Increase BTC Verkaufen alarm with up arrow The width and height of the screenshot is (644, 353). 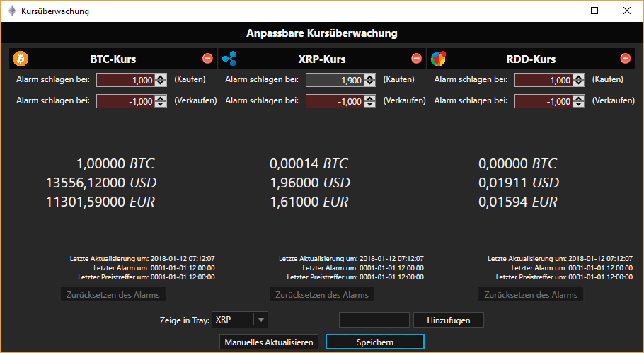tap(161, 98)
